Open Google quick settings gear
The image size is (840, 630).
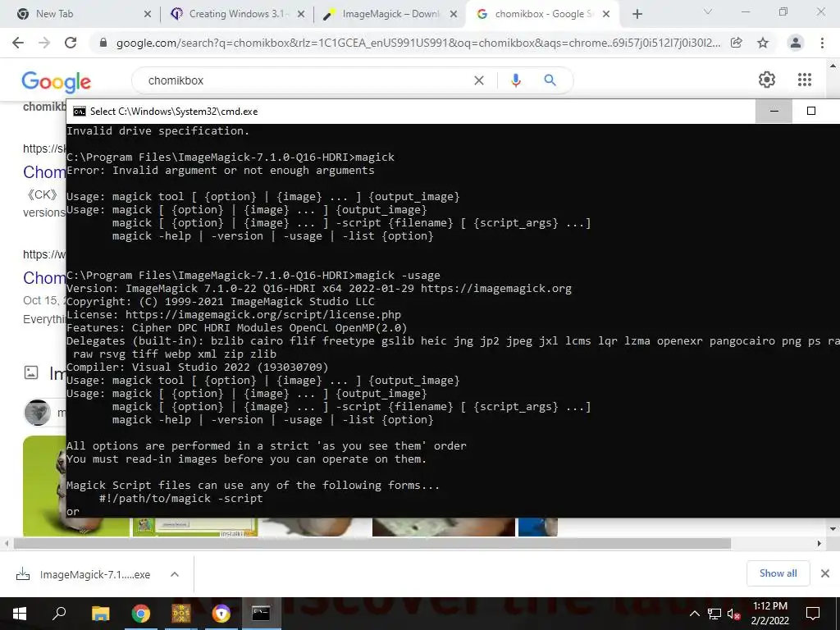coord(767,80)
